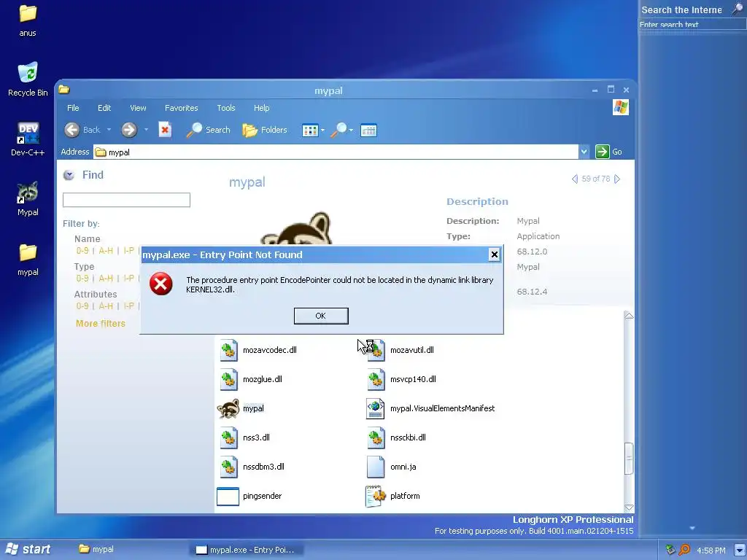
Task: Select the mozglue.dll file icon
Action: (x=228, y=379)
